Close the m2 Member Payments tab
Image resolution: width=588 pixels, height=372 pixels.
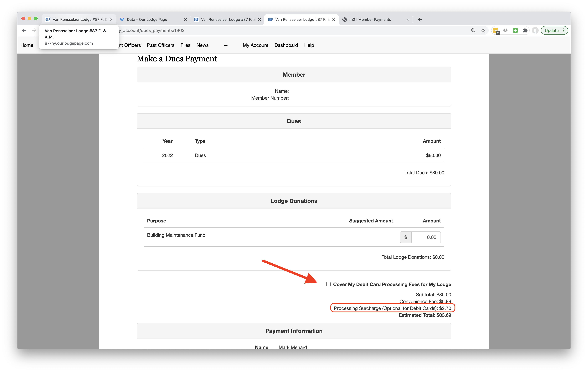coord(408,20)
